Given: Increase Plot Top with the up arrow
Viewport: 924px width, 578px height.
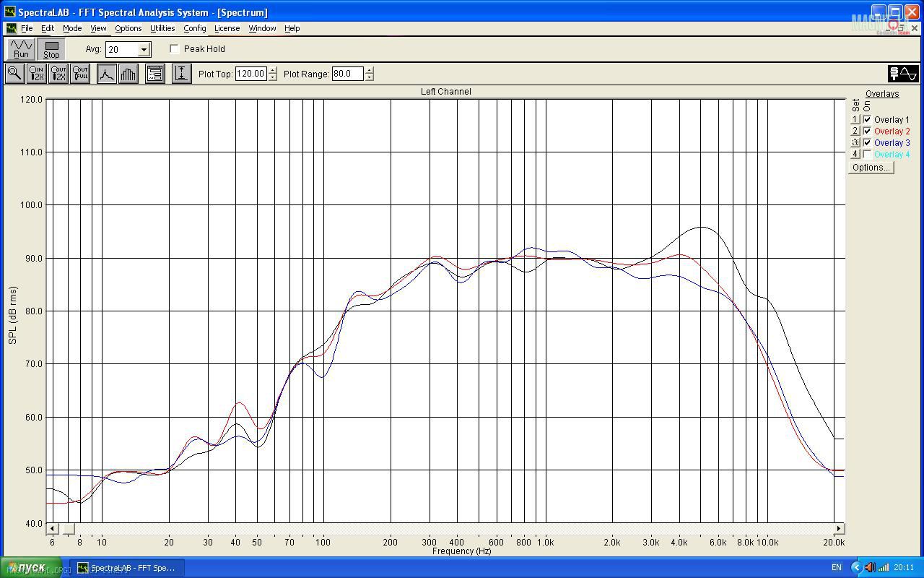Looking at the screenshot, I should 273,70.
